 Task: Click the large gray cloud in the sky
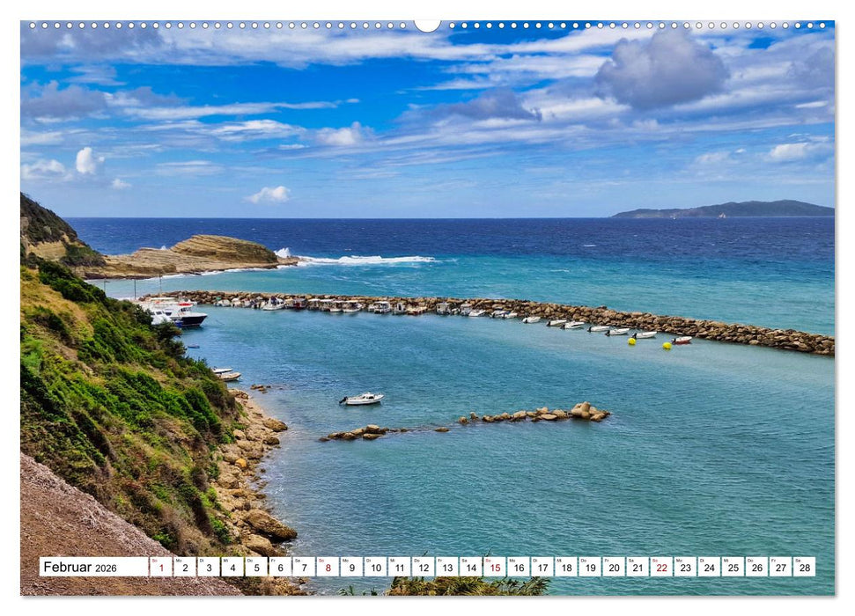pos(660,70)
